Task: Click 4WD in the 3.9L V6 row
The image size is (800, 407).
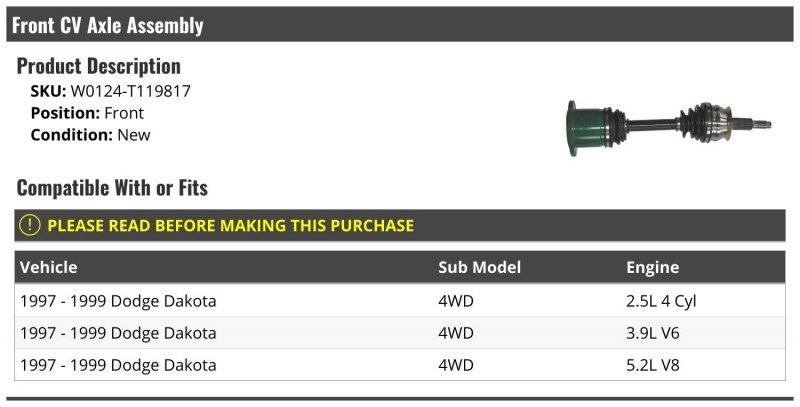Action: (x=457, y=332)
